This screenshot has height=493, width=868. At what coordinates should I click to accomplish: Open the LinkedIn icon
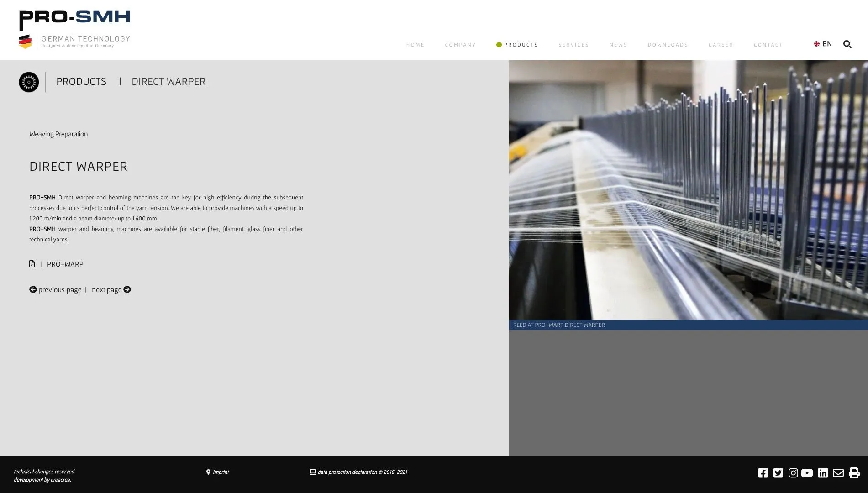click(x=823, y=473)
